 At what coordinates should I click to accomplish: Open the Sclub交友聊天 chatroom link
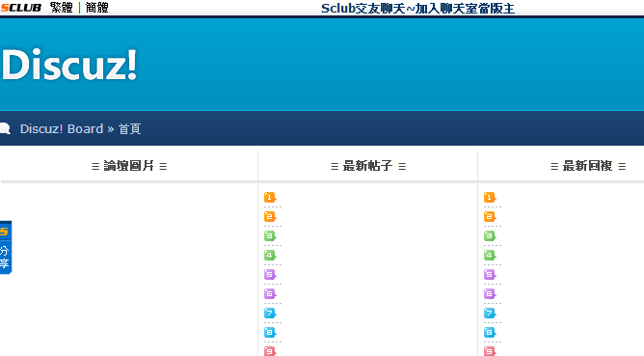click(417, 9)
